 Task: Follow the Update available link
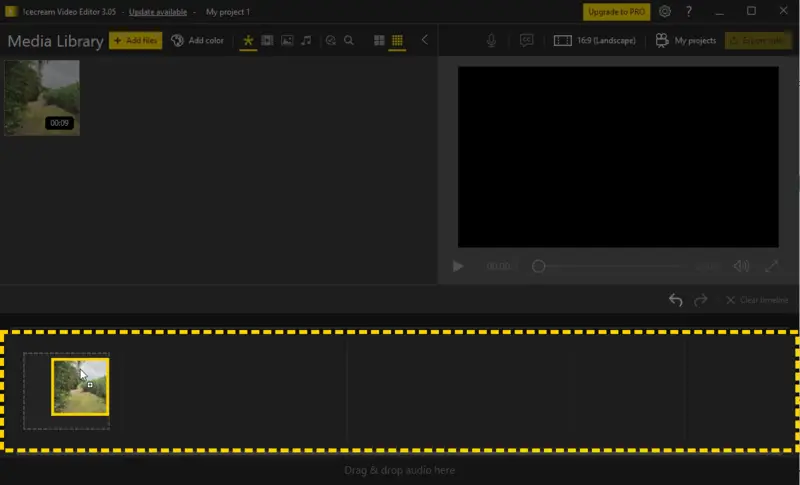(x=158, y=12)
